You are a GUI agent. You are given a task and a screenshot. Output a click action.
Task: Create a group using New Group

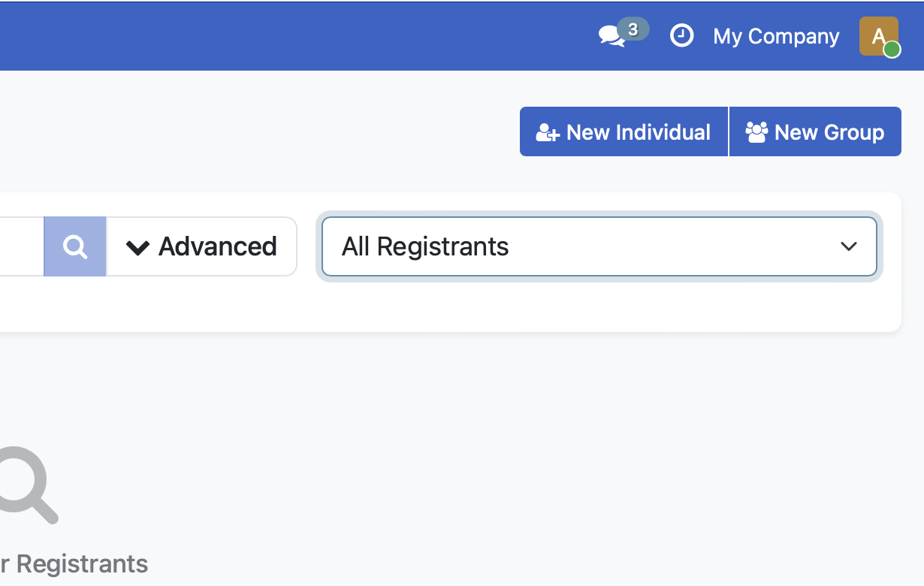click(815, 131)
